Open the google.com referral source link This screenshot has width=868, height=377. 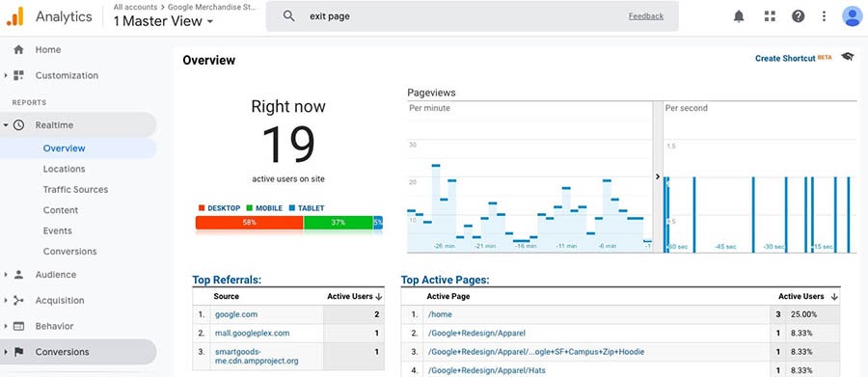[x=236, y=314]
